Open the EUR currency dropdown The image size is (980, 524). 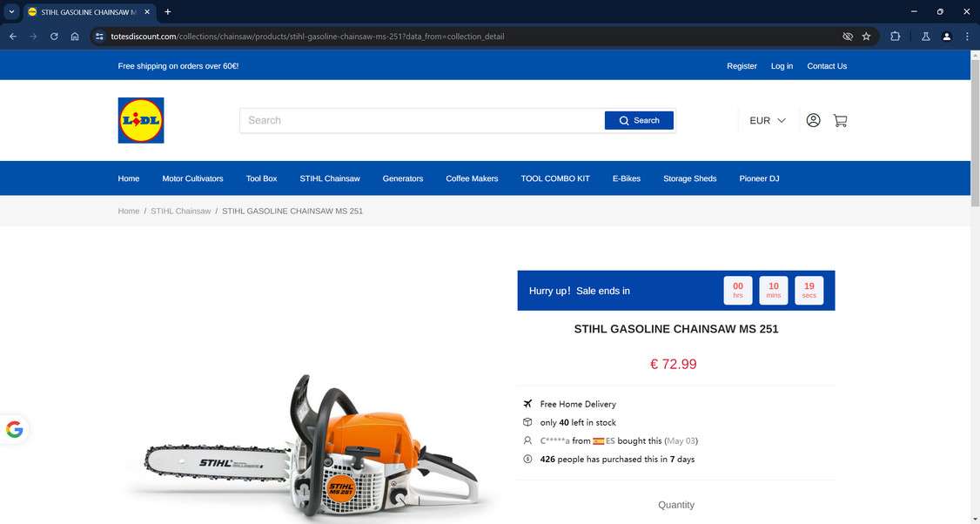pos(768,120)
